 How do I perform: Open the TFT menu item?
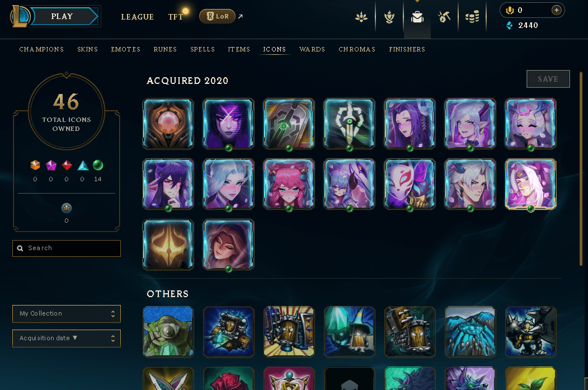coord(176,17)
